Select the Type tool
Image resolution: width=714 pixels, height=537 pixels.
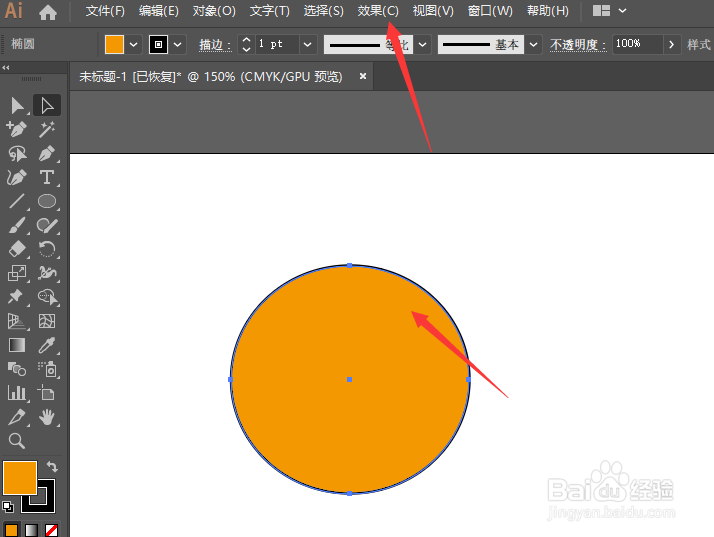pyautogui.click(x=46, y=177)
